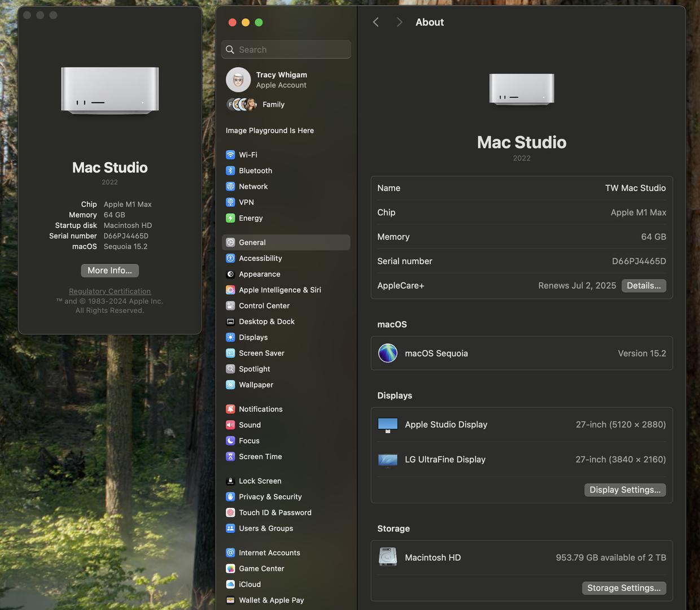
Task: Open Display Settings button
Action: 625,490
